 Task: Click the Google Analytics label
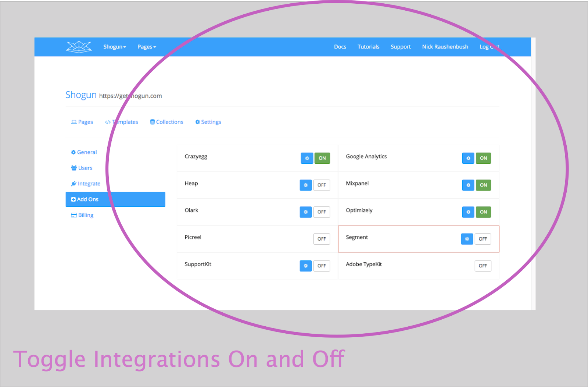click(366, 156)
